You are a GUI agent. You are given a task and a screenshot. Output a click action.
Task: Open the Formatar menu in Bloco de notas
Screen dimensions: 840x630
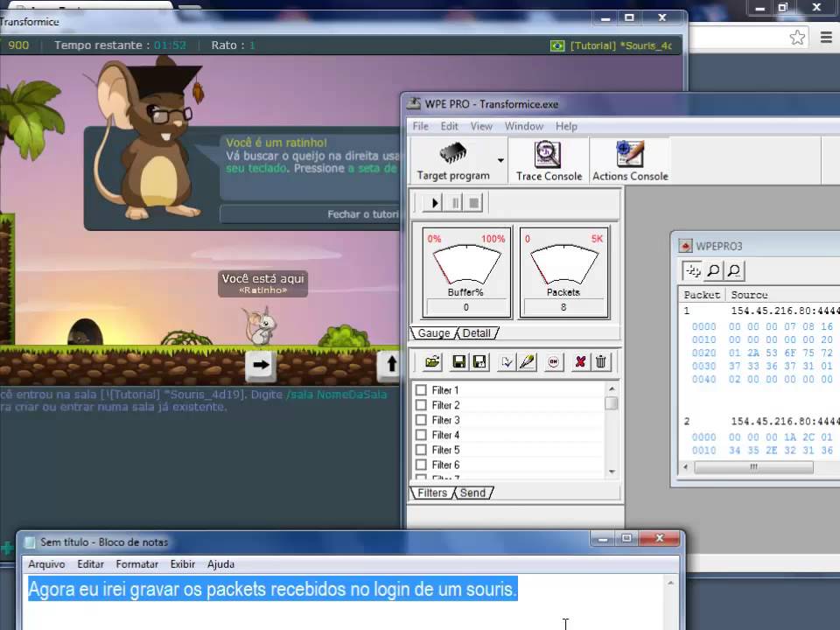coord(137,564)
